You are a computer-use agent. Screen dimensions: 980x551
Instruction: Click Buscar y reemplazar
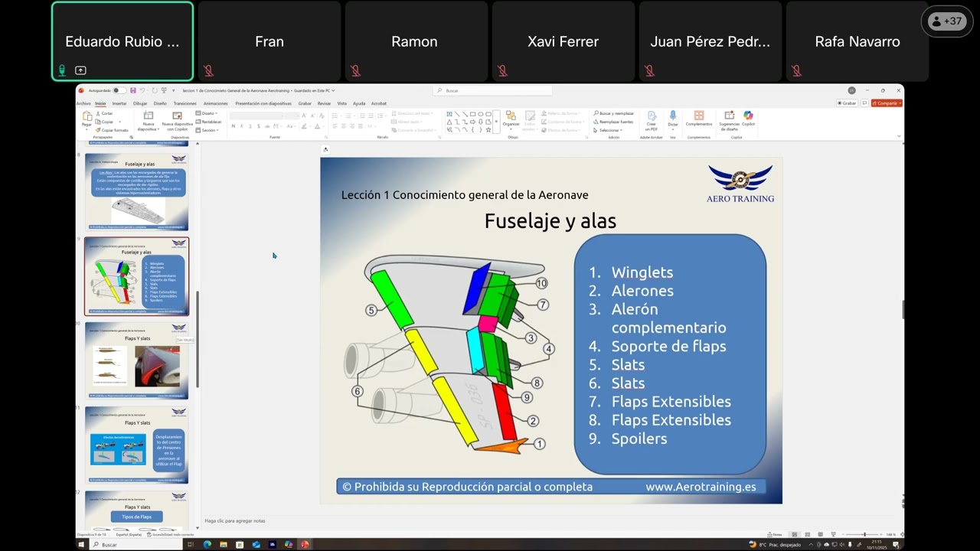(613, 113)
